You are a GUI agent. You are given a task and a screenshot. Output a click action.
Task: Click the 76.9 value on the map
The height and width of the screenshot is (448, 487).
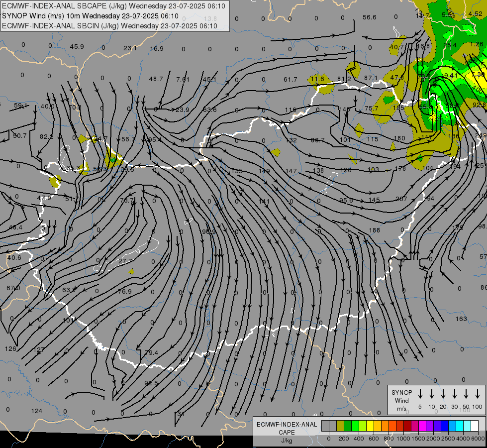(x=124, y=291)
